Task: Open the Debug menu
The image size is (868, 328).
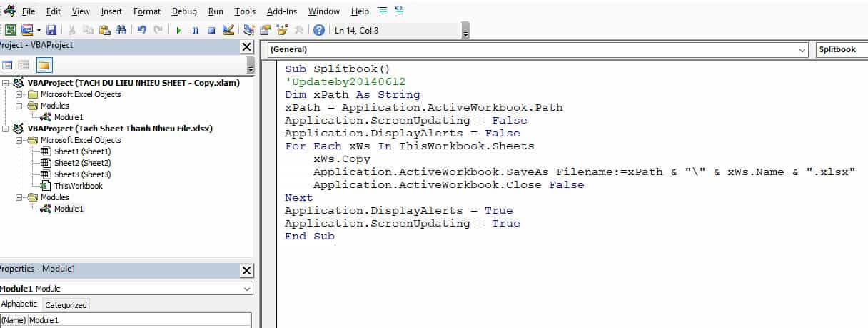Action: pos(184,11)
